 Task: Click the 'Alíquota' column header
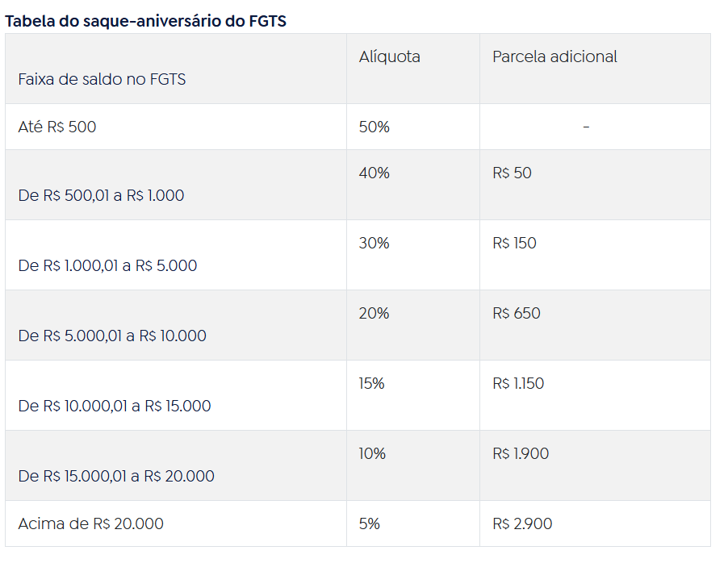(x=390, y=56)
